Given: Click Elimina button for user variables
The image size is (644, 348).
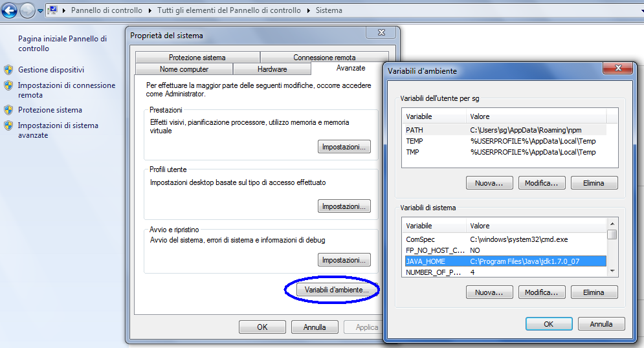Looking at the screenshot, I should point(594,183).
